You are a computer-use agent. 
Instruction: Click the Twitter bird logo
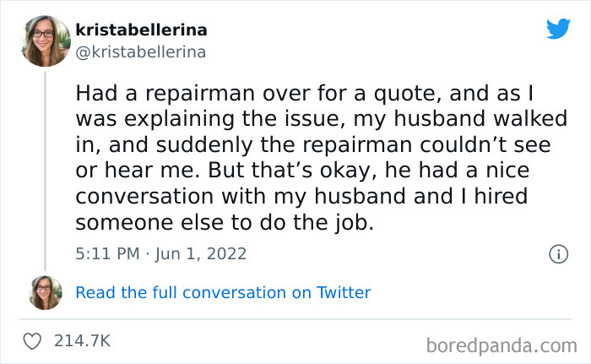click(558, 30)
